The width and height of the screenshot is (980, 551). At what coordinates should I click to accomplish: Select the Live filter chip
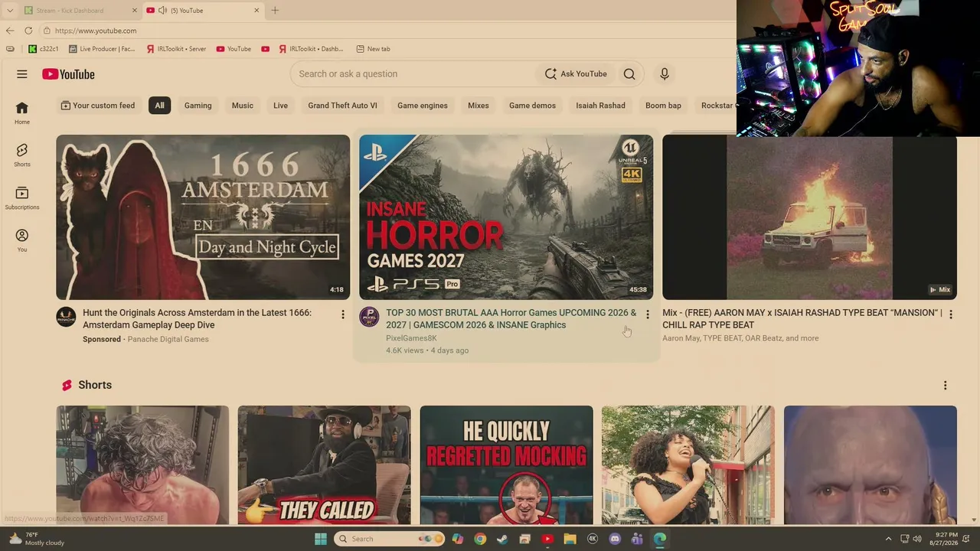pyautogui.click(x=281, y=106)
